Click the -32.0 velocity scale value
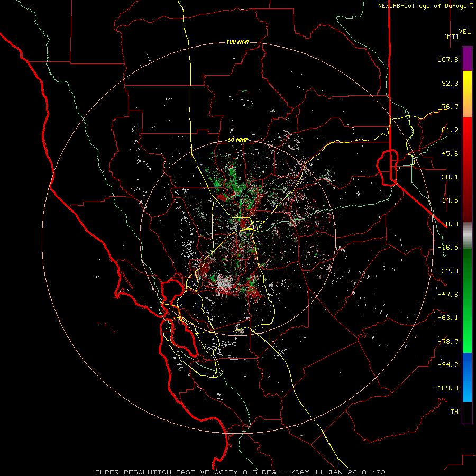The width and height of the screenshot is (476, 476). [448, 271]
